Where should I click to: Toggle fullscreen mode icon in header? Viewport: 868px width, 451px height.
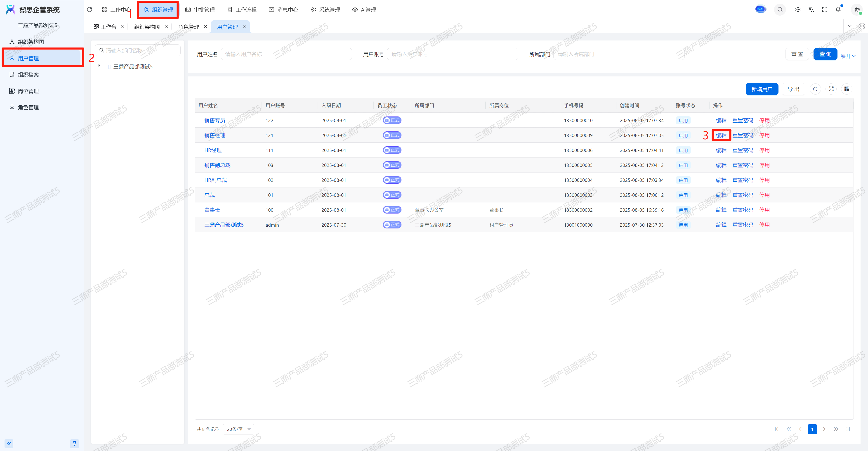coord(825,9)
